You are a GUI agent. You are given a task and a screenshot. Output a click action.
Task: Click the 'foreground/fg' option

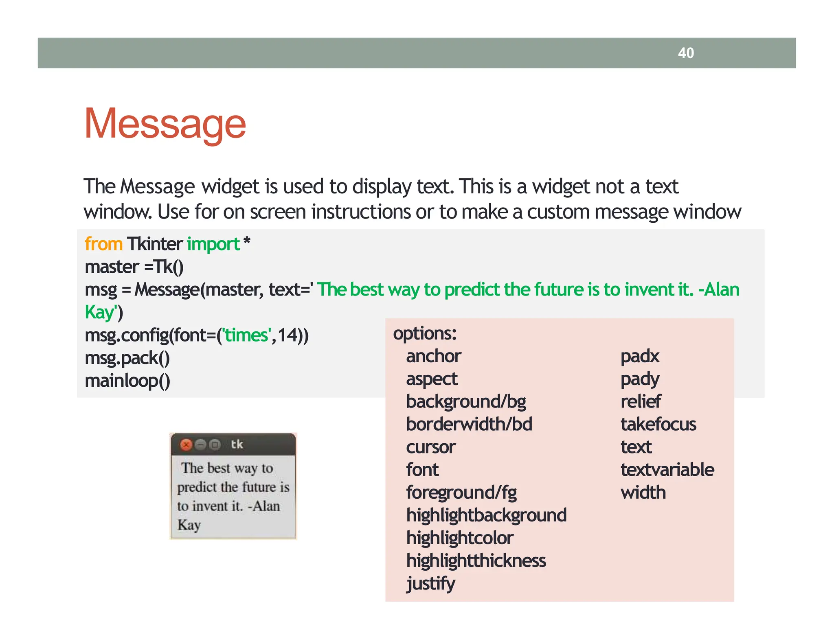pyautogui.click(x=461, y=493)
